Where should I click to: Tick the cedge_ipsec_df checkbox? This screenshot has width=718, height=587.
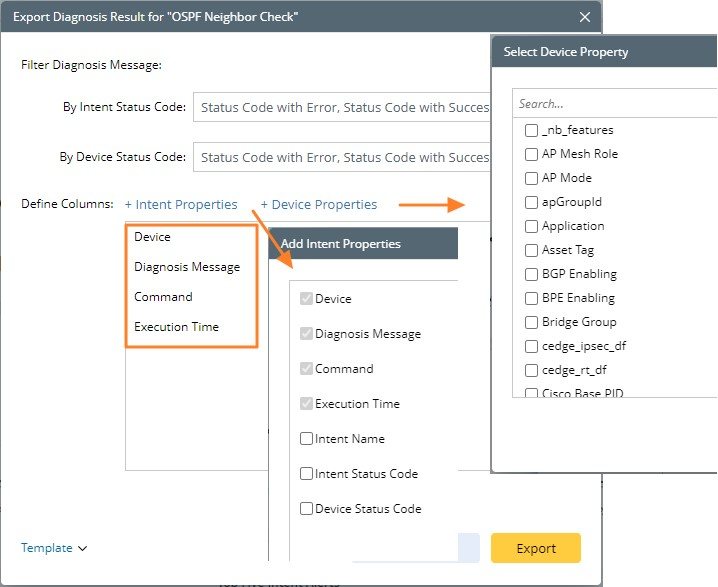532,346
